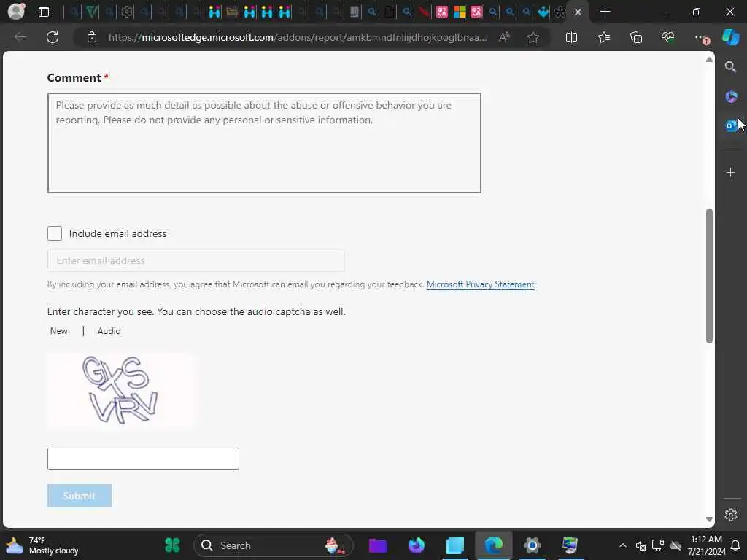Viewport: 747px width, 560px height.
Task: Click the page scroll down arrow
Action: [709, 519]
